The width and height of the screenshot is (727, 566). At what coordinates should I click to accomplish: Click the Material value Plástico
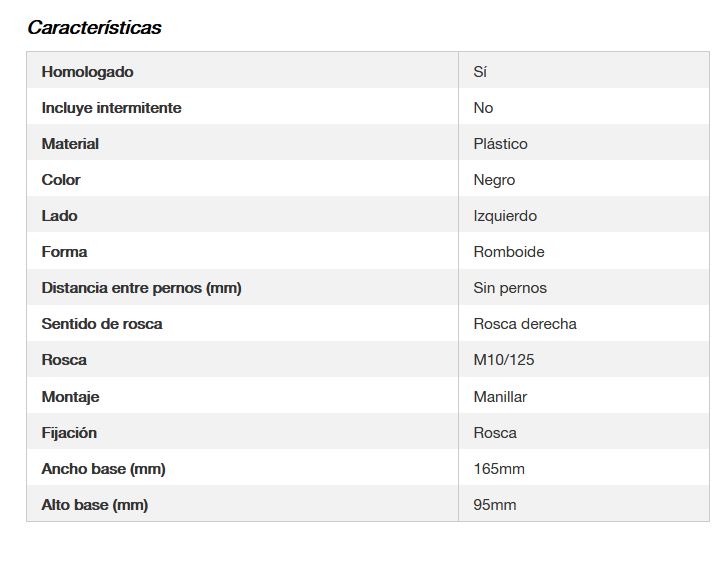500,144
